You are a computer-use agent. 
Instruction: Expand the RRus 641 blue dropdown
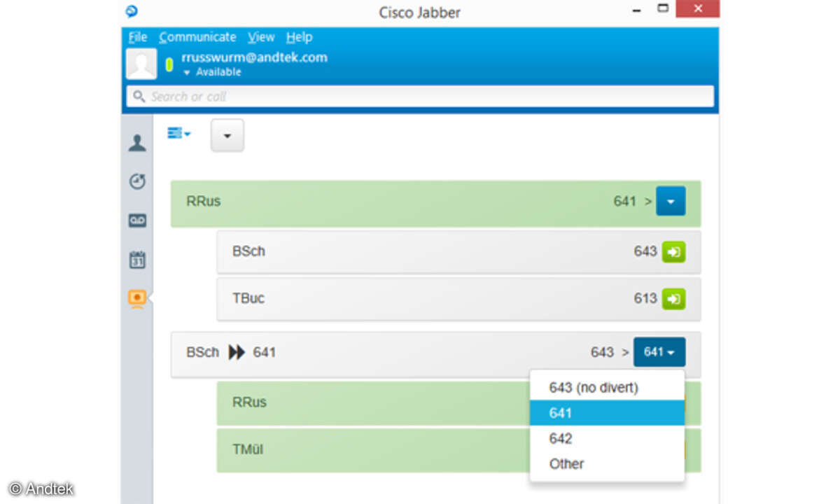click(671, 202)
